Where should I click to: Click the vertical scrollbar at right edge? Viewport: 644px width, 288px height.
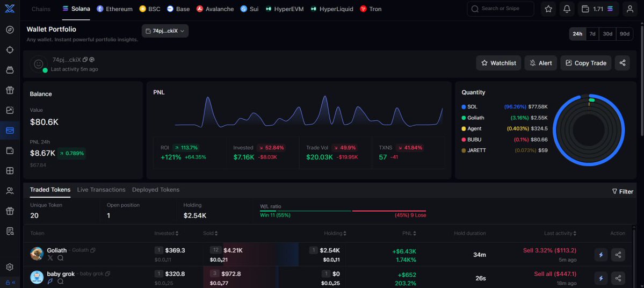pos(641,82)
